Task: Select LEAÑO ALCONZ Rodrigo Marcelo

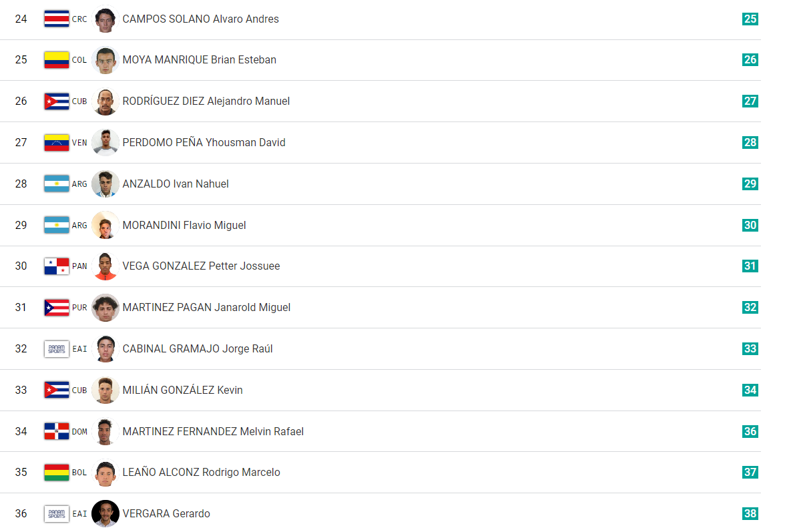Action: pos(201,473)
